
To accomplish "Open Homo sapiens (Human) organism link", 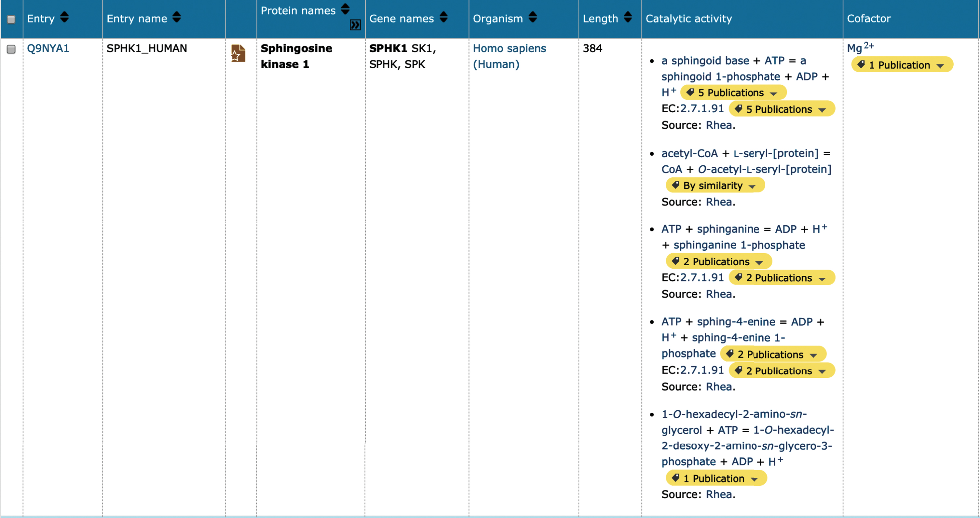I will (x=510, y=56).
